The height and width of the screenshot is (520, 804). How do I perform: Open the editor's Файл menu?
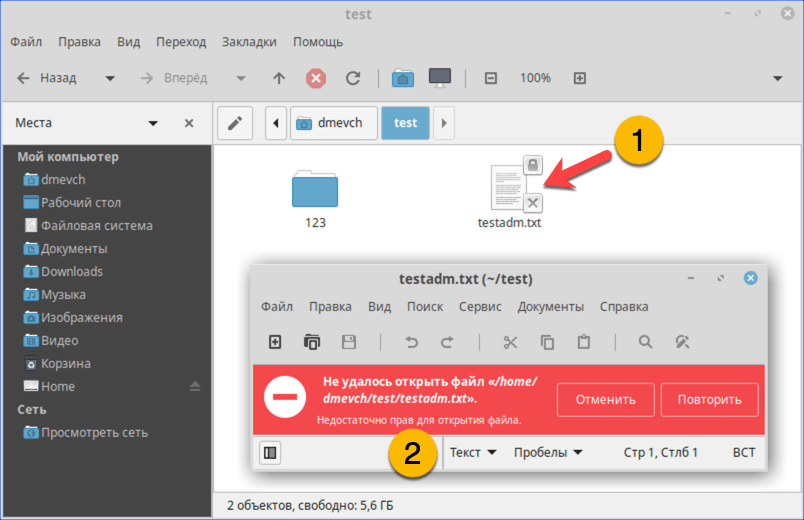point(277,307)
